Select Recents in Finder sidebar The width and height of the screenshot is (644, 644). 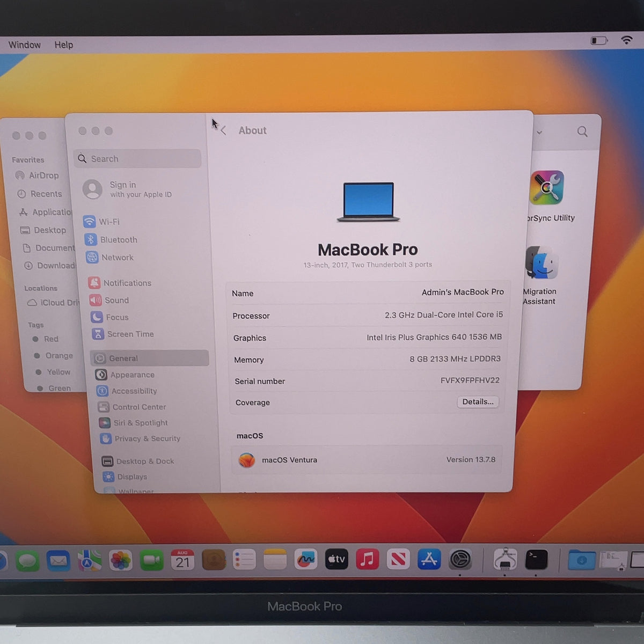pos(40,194)
